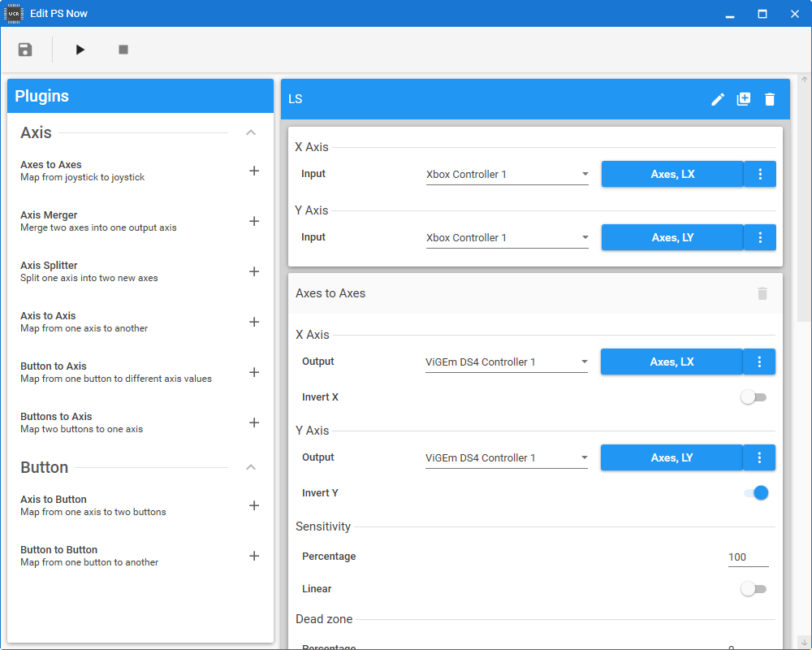Add the Axis to Axis plugin

(x=253, y=322)
